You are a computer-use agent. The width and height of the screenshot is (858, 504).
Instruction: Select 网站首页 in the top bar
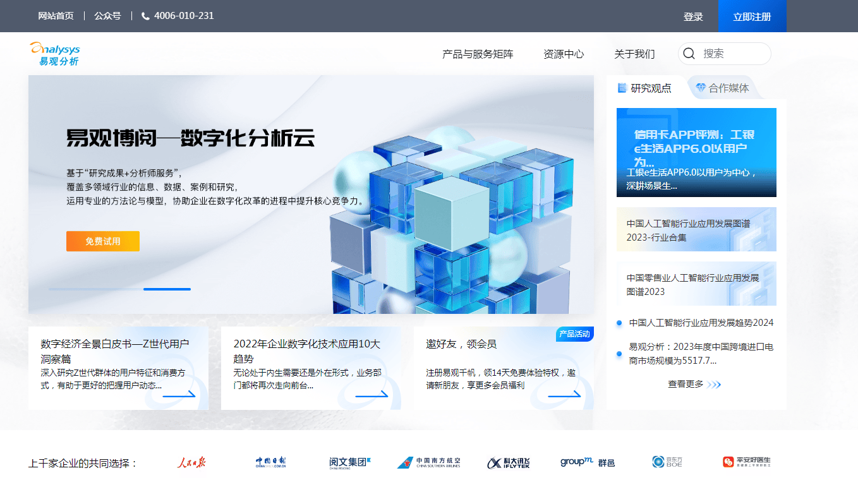coord(56,16)
